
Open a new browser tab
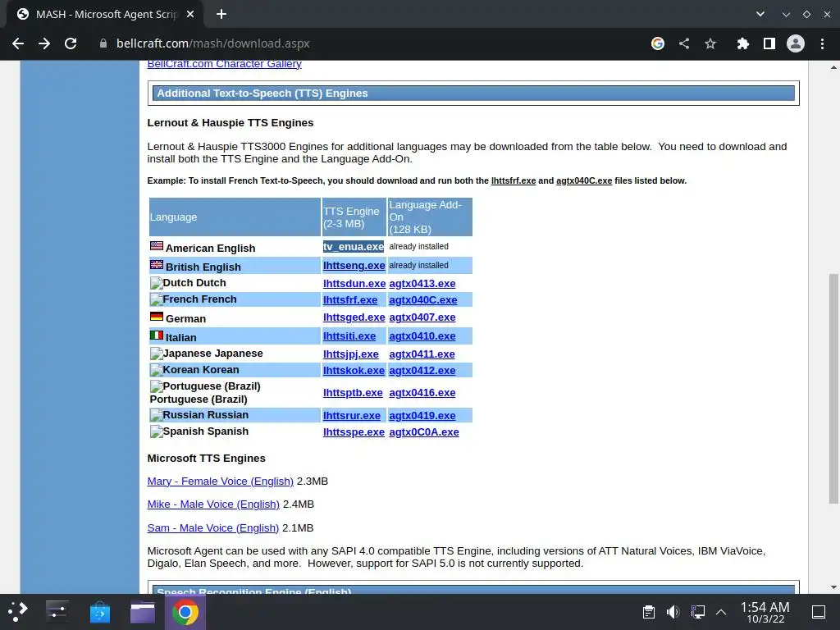click(221, 15)
